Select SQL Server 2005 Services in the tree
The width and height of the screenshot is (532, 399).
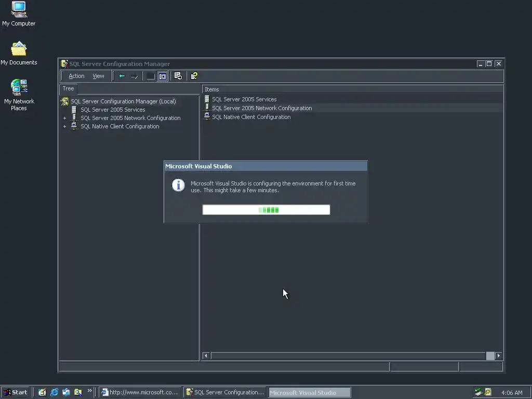[113, 110]
